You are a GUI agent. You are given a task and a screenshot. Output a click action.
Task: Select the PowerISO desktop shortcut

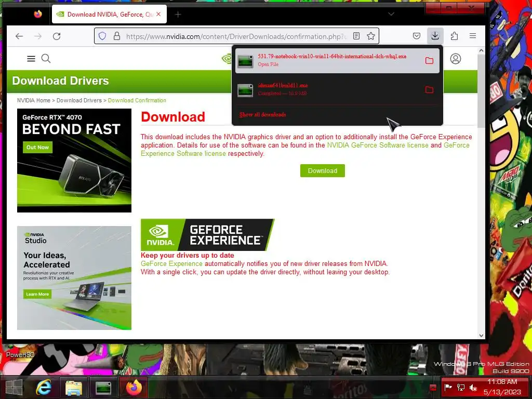[20, 352]
